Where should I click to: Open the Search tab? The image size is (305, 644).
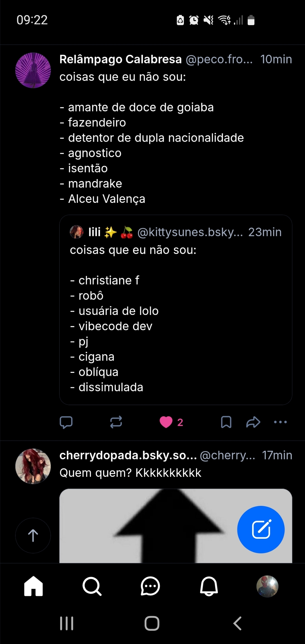[x=92, y=586]
